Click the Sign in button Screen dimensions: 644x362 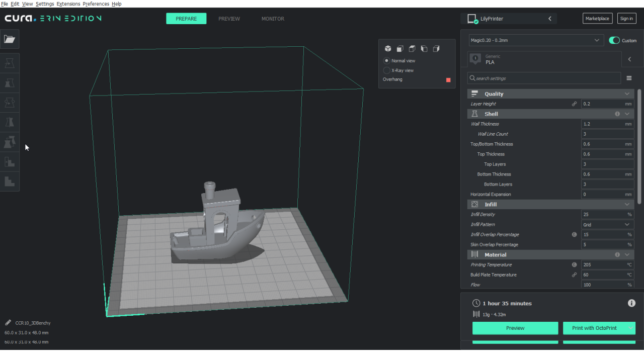coord(626,18)
